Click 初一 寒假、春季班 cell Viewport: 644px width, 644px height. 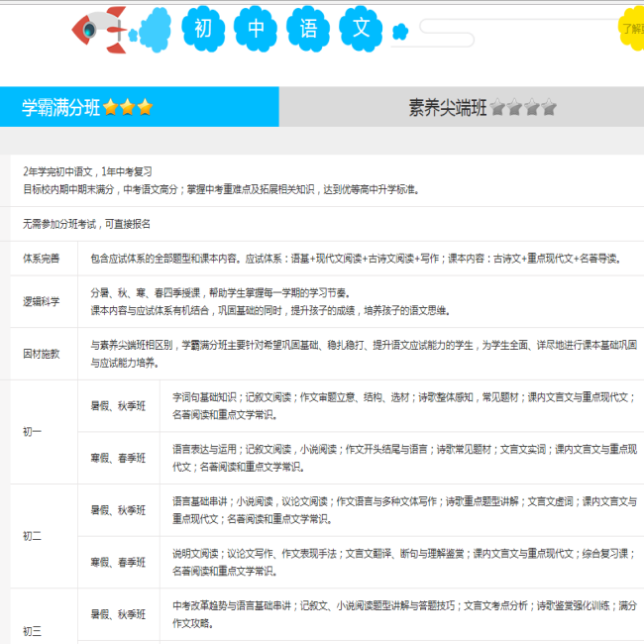click(x=118, y=458)
